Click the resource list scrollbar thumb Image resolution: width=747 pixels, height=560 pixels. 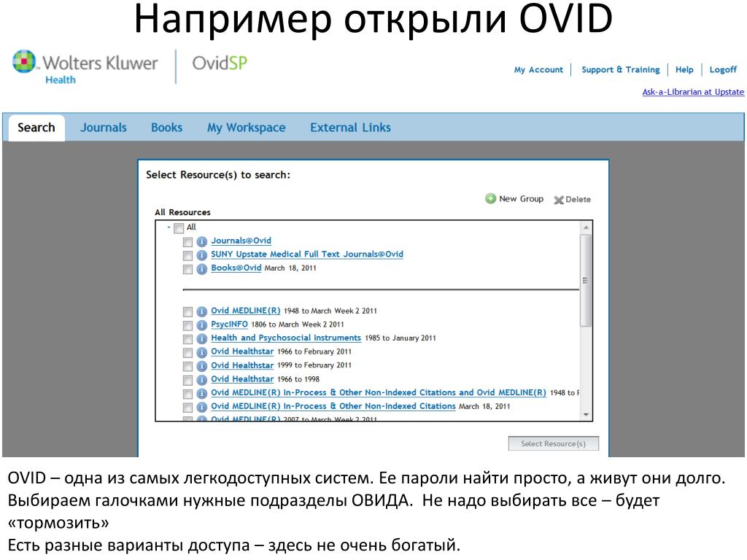[586, 281]
